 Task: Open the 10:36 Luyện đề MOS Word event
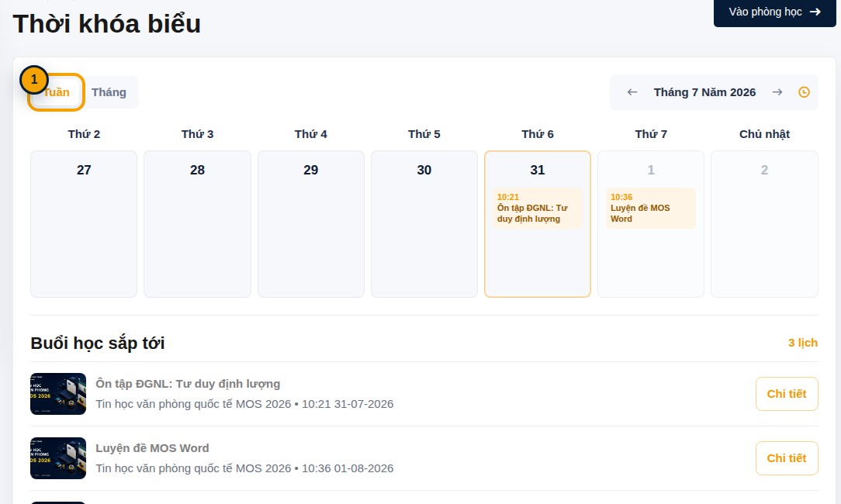pos(651,208)
